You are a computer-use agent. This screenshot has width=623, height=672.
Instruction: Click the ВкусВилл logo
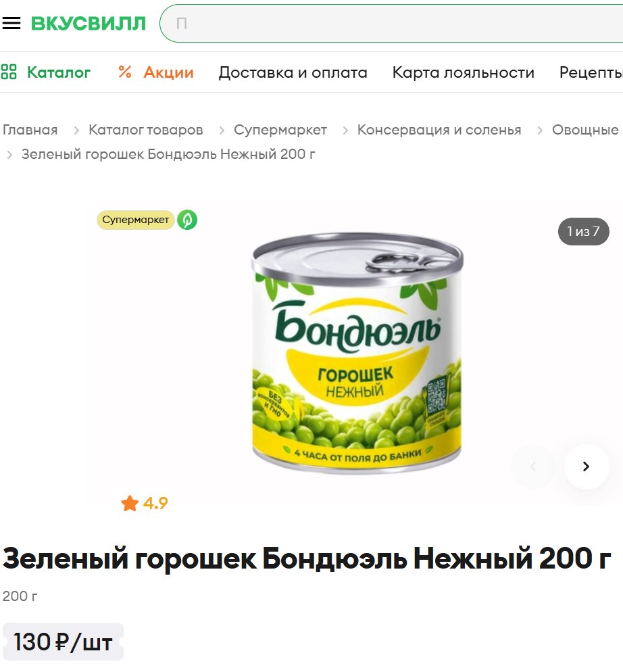point(89,23)
